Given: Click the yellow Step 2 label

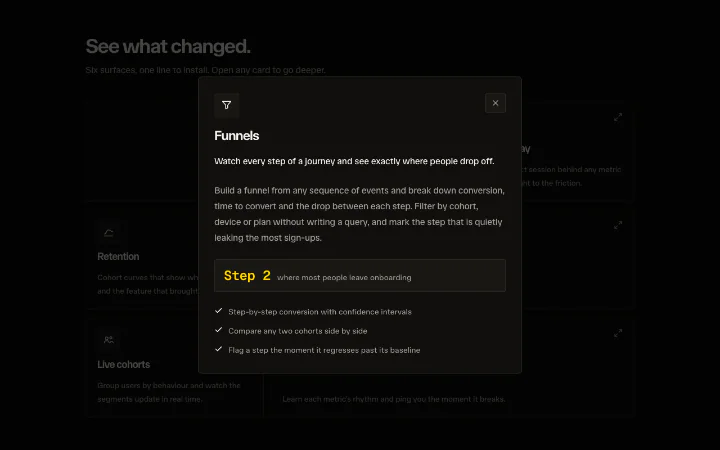Looking at the screenshot, I should pos(247,276).
